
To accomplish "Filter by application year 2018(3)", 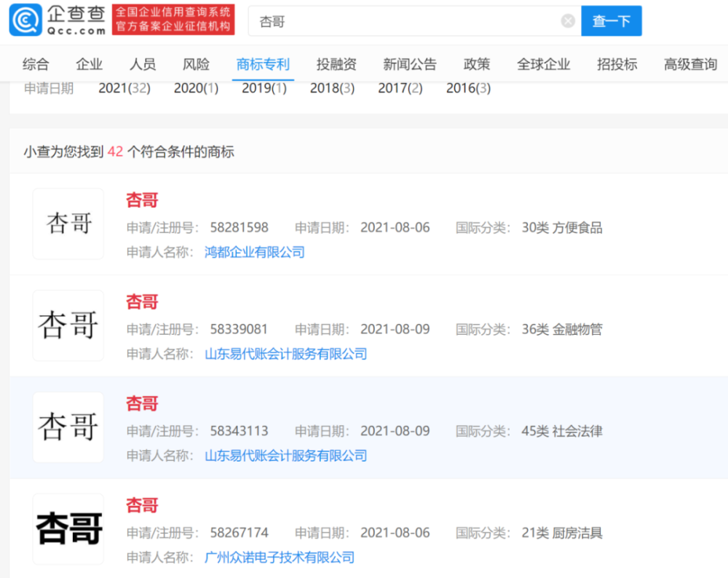I will [x=332, y=88].
